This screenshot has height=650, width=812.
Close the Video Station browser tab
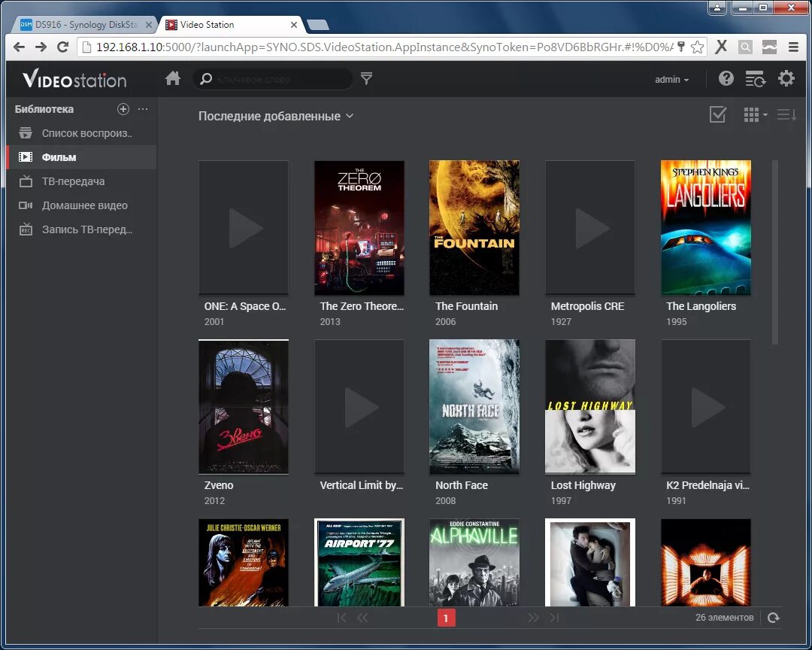[294, 25]
